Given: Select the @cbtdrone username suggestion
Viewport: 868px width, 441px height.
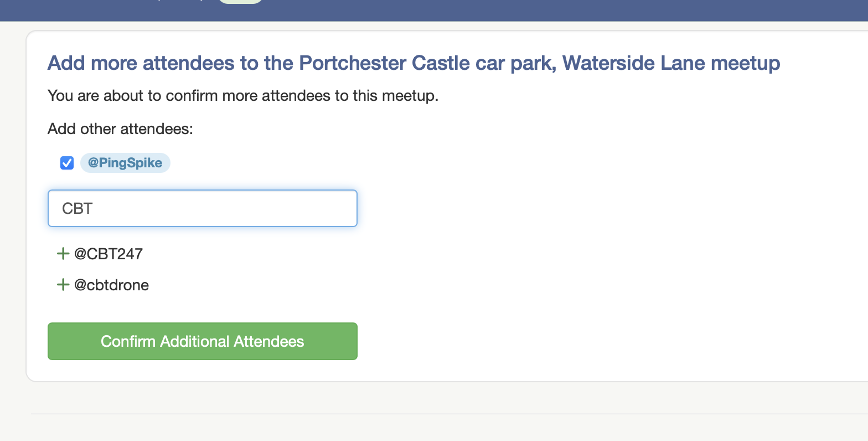Looking at the screenshot, I should [112, 285].
